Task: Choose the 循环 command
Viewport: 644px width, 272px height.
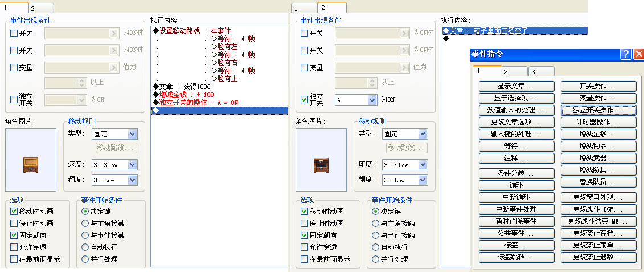Action: (516, 185)
